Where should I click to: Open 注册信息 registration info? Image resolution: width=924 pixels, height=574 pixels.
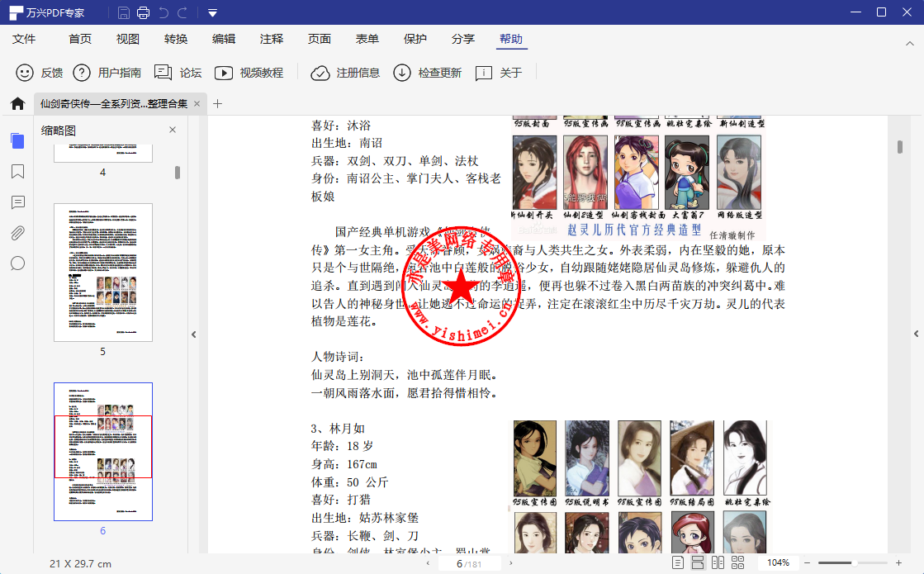pyautogui.click(x=345, y=73)
